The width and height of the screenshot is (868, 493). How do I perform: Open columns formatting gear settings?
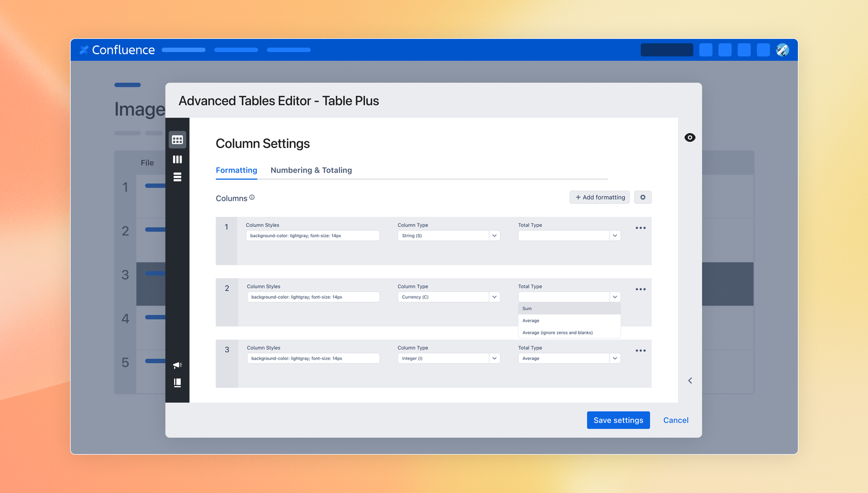[x=643, y=197]
